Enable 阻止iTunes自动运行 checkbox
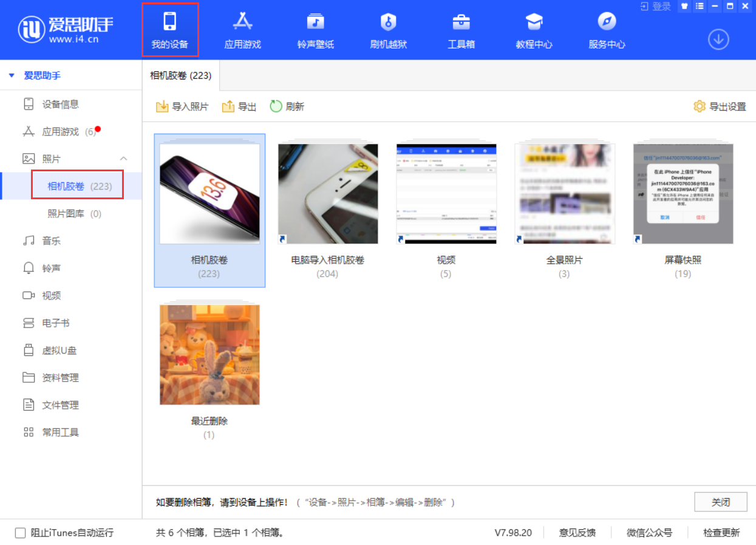Viewport: 756px width, 545px height. (x=18, y=532)
